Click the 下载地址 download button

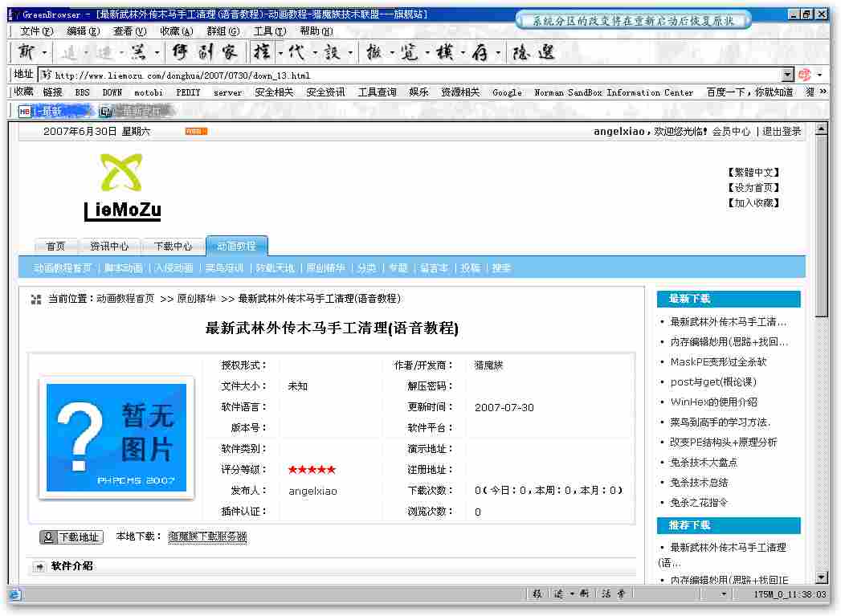[71, 537]
